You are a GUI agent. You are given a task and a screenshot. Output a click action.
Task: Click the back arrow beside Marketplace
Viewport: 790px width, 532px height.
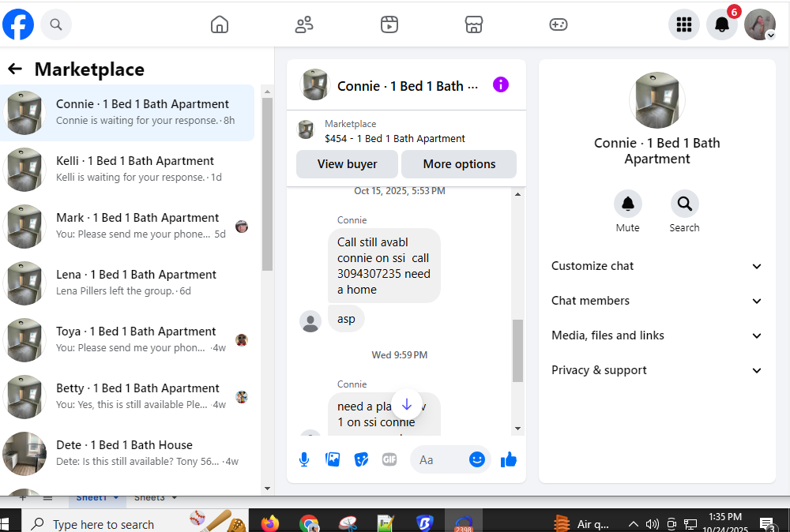click(x=15, y=69)
